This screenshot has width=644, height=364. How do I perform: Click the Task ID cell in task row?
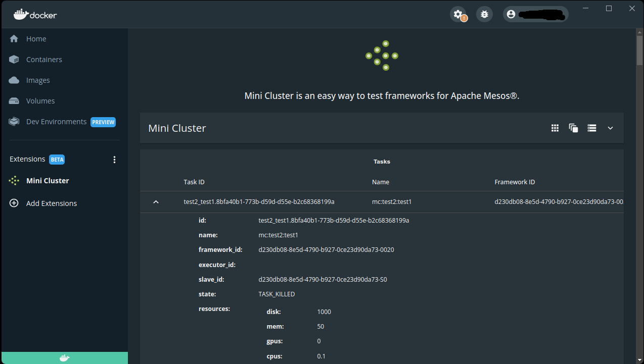tap(259, 202)
